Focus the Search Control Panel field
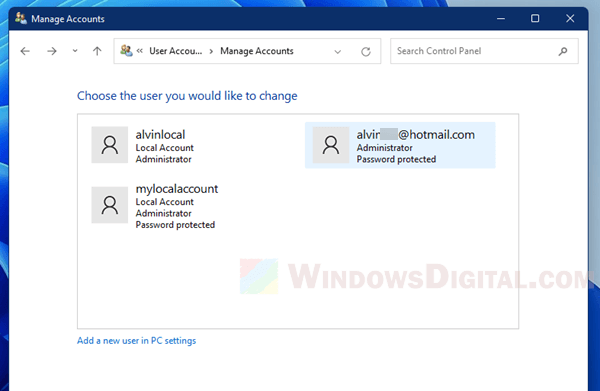Screen dimensions: 600x391 (x=484, y=51)
